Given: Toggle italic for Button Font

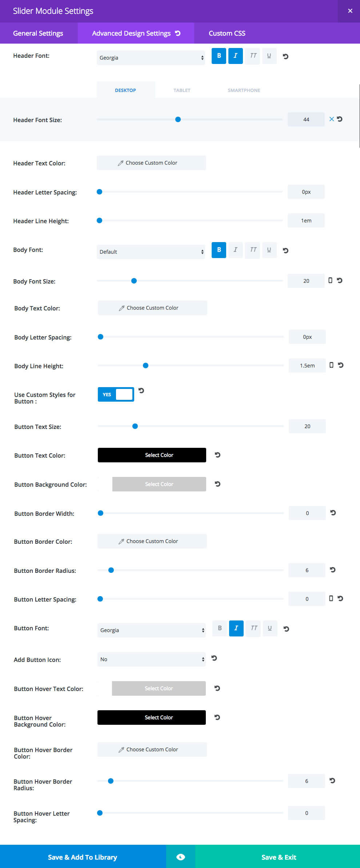Looking at the screenshot, I should coord(236,628).
